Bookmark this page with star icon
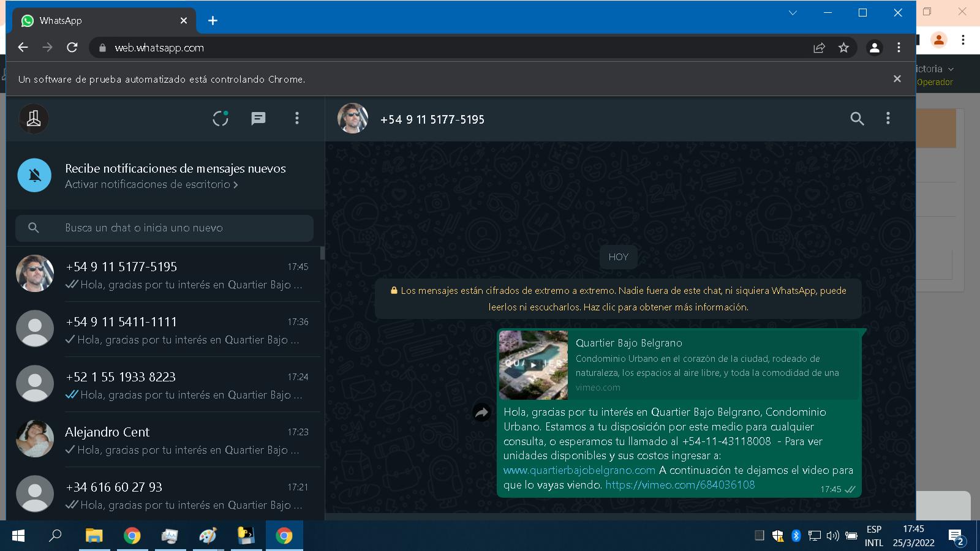This screenshot has width=980, height=551. pyautogui.click(x=843, y=48)
